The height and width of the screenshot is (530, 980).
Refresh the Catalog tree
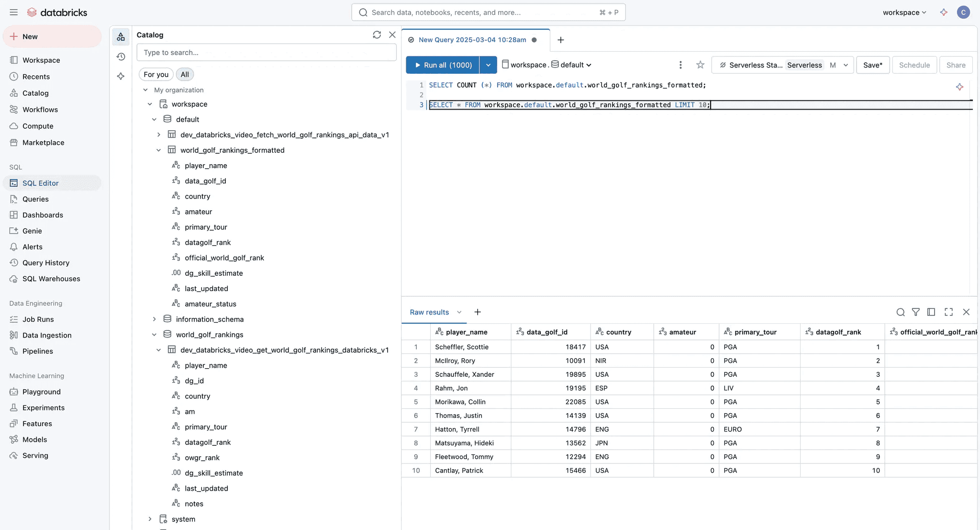(x=377, y=35)
